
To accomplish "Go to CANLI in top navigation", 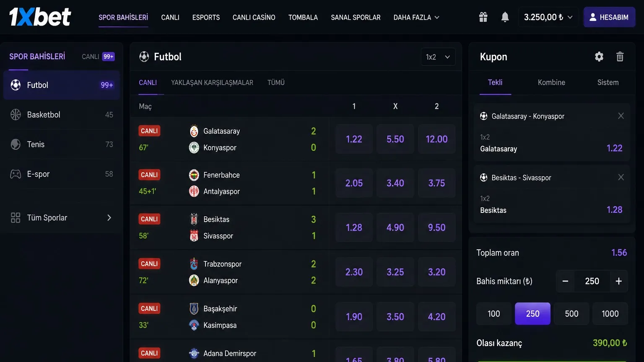I will tap(170, 17).
